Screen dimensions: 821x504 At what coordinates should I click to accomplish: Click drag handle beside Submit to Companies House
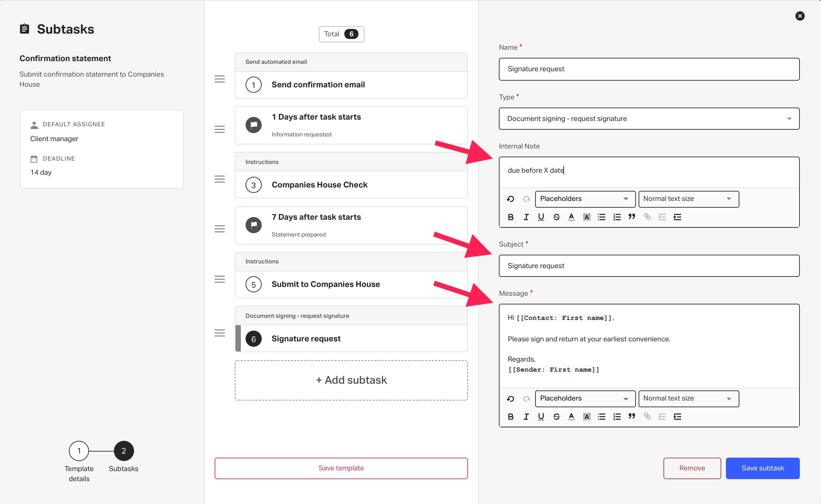[220, 279]
